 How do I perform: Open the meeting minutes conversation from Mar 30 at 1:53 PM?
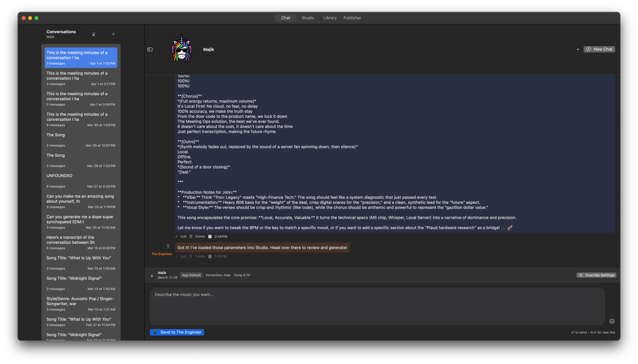81,119
